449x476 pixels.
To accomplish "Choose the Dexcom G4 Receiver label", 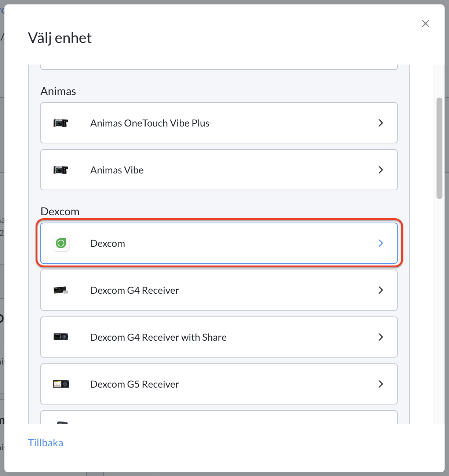I will pos(135,290).
